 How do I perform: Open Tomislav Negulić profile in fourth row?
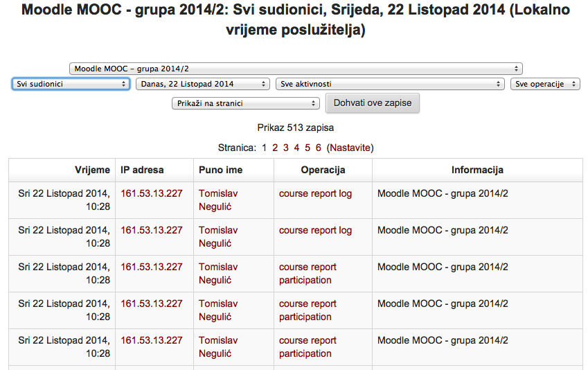click(218, 310)
